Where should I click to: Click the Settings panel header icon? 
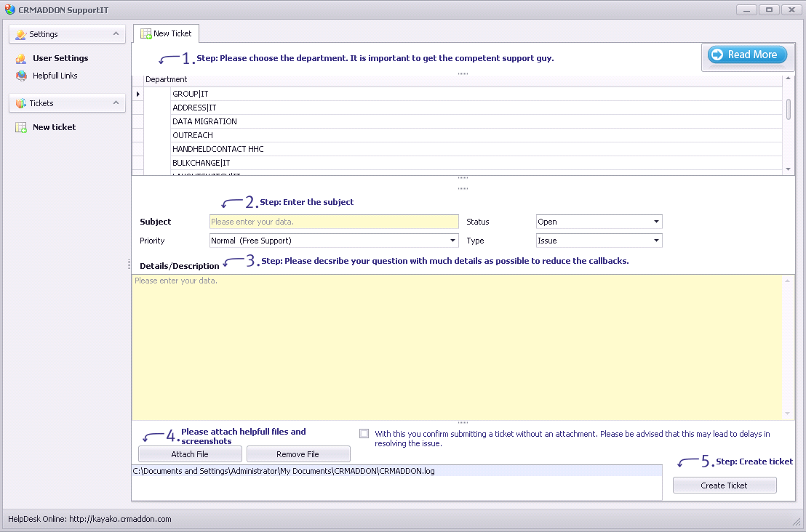click(x=20, y=34)
